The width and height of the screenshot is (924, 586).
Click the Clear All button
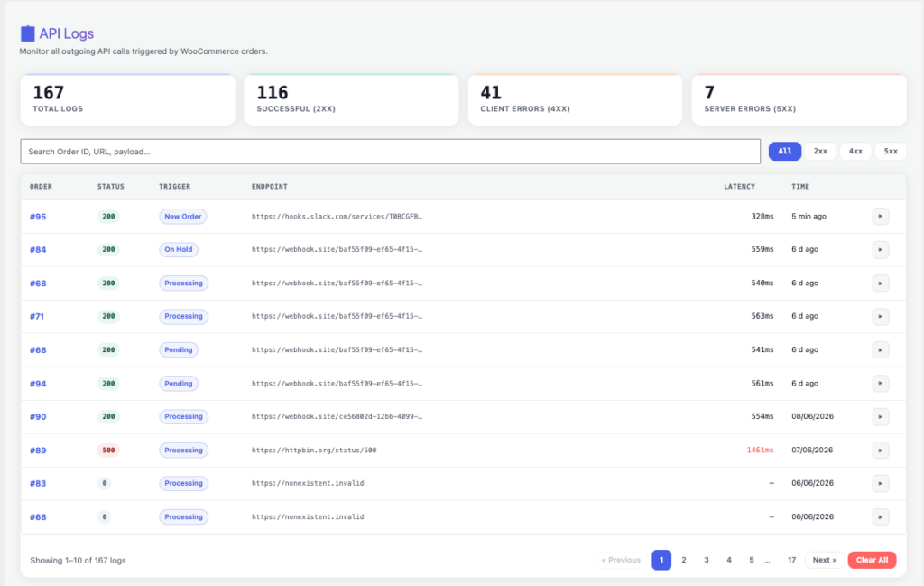tap(873, 560)
